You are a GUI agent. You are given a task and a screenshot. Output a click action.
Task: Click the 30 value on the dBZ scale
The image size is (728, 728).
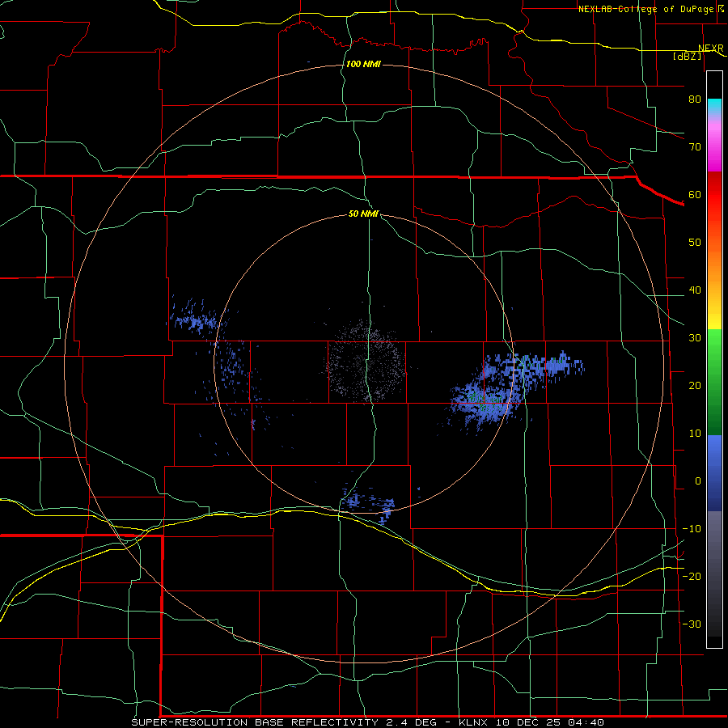pos(695,338)
